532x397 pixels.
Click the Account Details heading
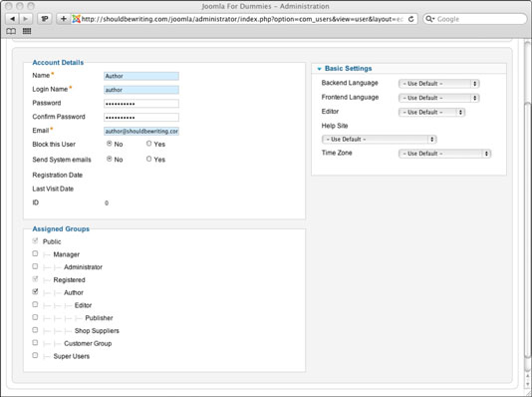[x=58, y=63]
